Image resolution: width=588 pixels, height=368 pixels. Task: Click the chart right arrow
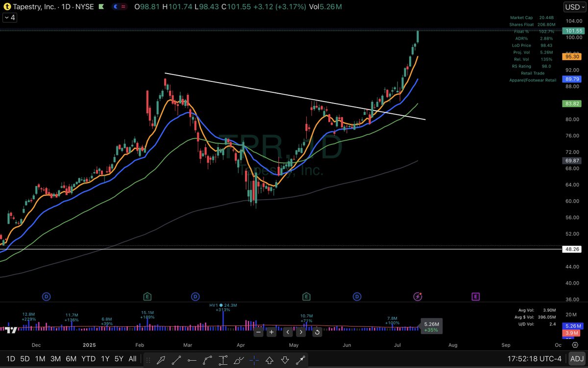click(x=301, y=332)
